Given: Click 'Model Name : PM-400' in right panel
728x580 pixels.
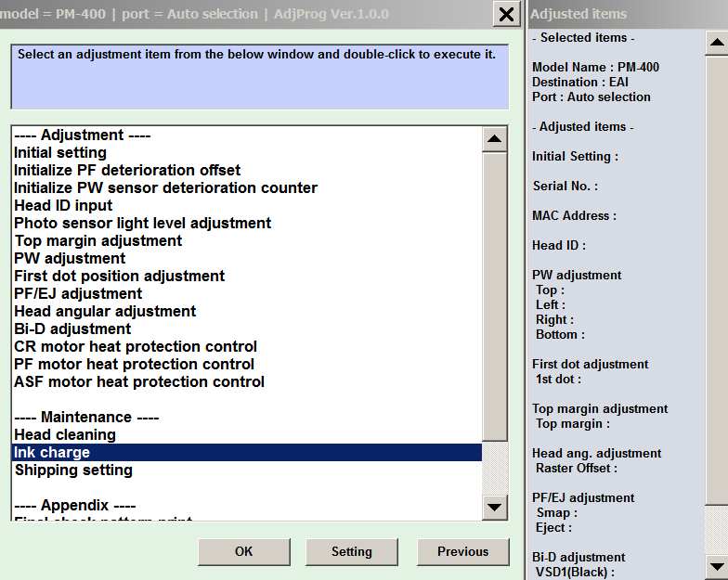Looking at the screenshot, I should pyautogui.click(x=595, y=67).
